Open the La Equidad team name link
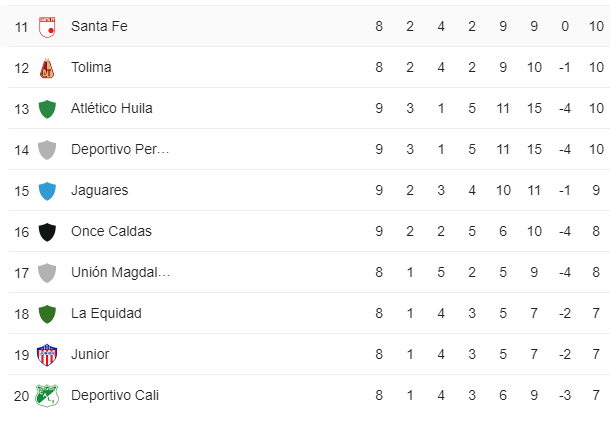The height and width of the screenshot is (421, 610). point(106,313)
